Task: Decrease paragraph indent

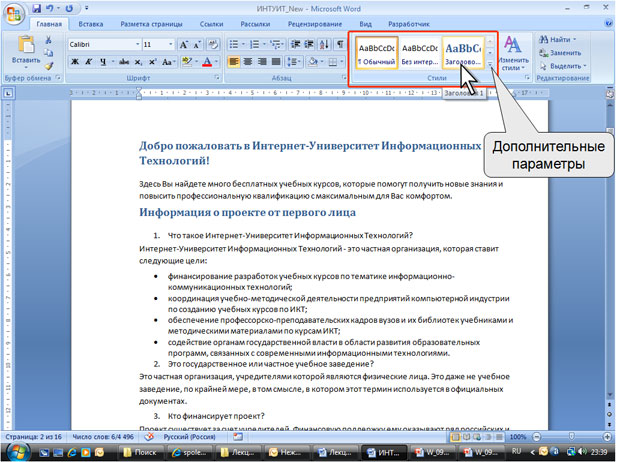Action: coord(295,44)
